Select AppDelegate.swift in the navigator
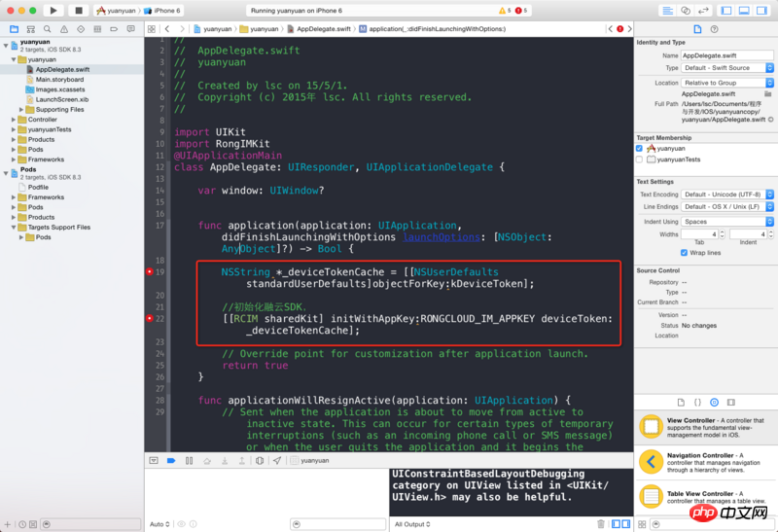Image resolution: width=778 pixels, height=532 pixels. click(x=62, y=69)
